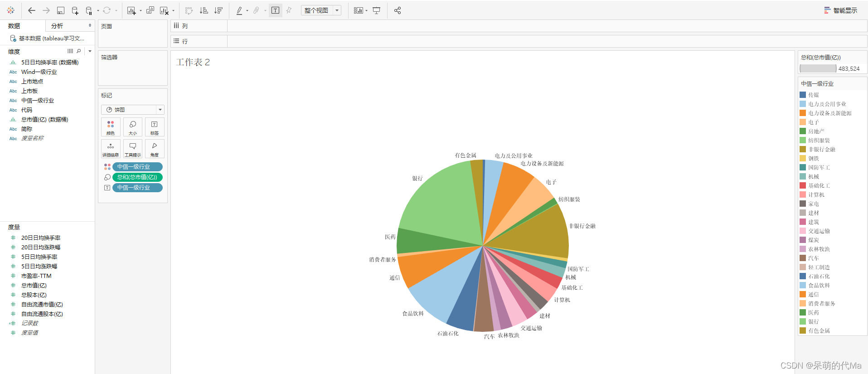Click the duplicate sheet icon

(x=150, y=10)
